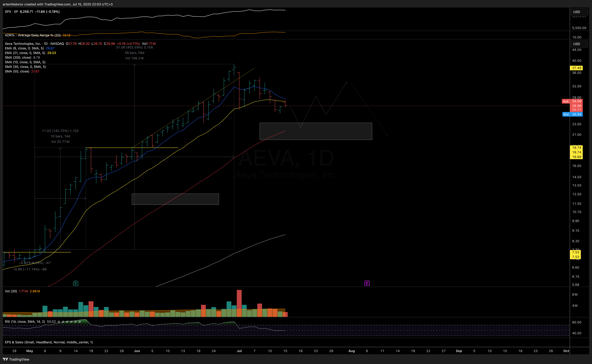Screen dimensions: 592x364
Task: Select the EMA (8, close, 0, SMA, 5) legend
Action: click(x=24, y=48)
